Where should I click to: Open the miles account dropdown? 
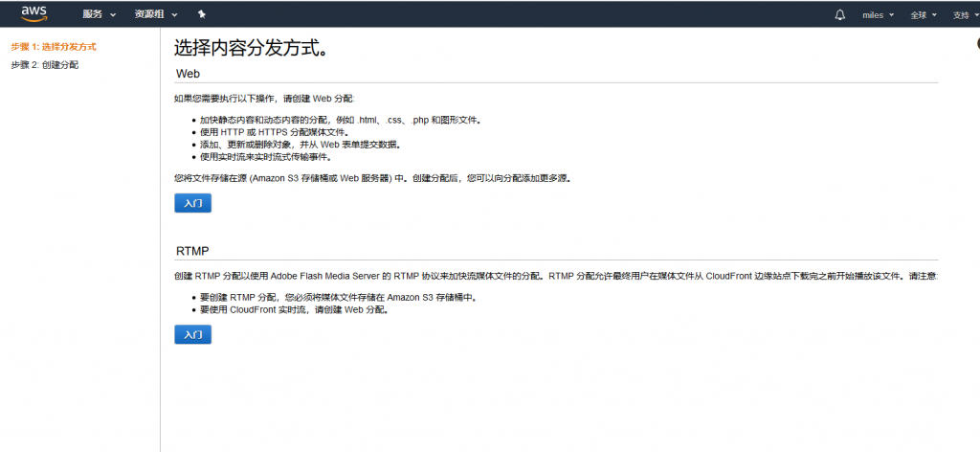pos(879,15)
